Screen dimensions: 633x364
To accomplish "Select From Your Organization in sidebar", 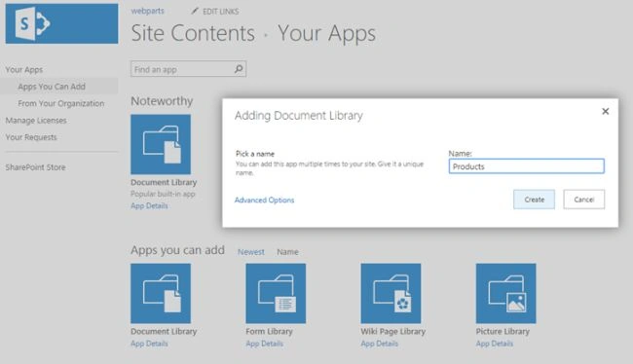I will pos(61,103).
